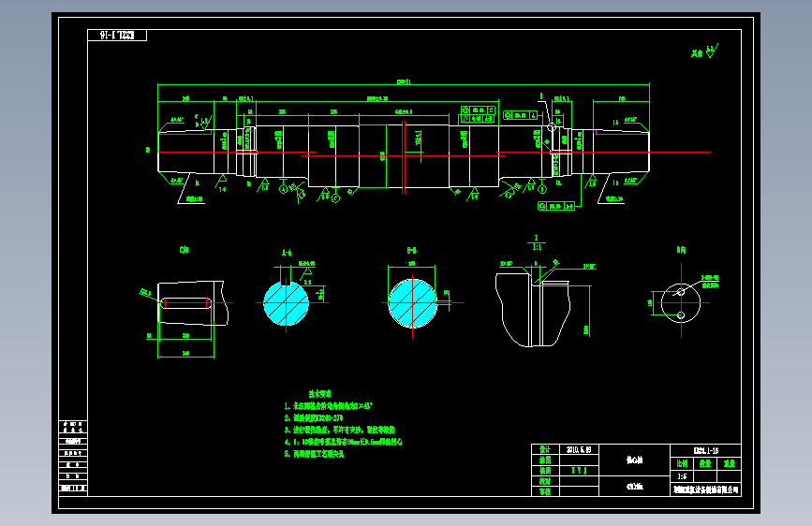The image size is (812, 526).
Task: Click the datum circle A below the shaft
Action: tap(283, 189)
